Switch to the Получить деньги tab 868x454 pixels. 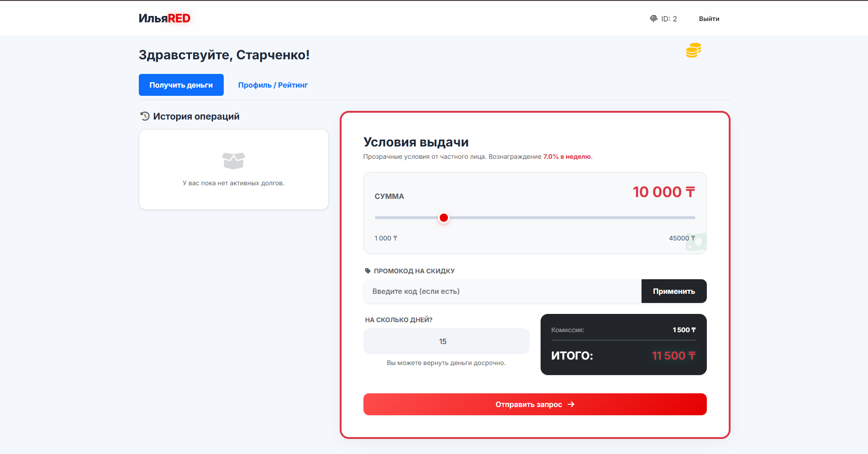point(181,84)
